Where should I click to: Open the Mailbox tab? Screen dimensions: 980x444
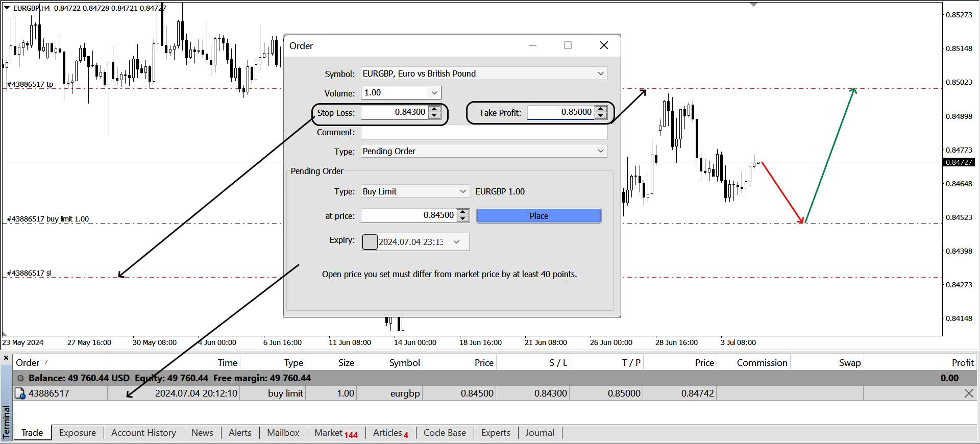click(x=283, y=433)
